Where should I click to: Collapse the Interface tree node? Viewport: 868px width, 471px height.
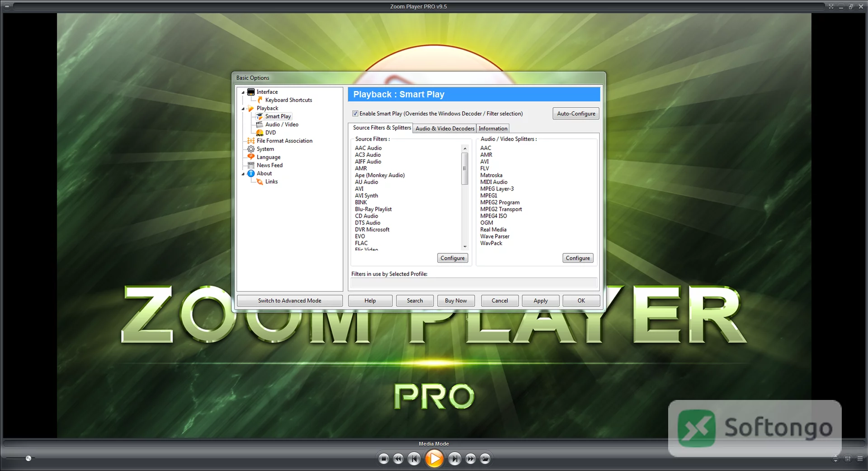[243, 92]
